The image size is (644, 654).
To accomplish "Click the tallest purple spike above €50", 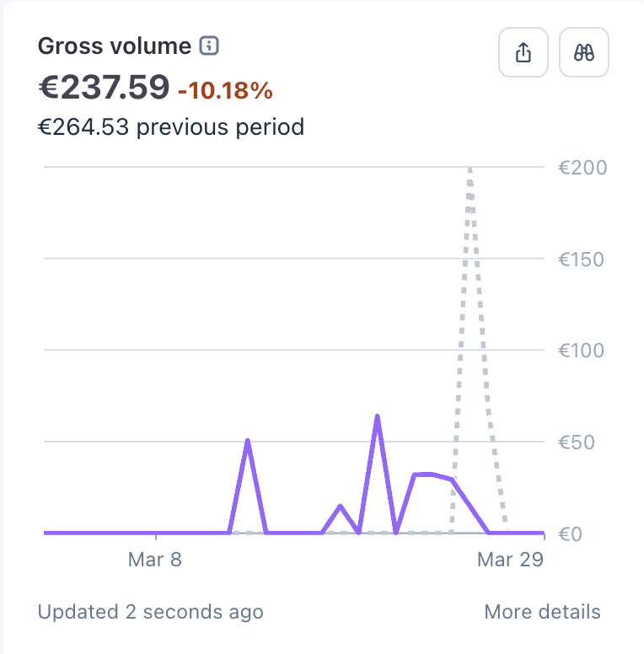I will coord(377,417).
